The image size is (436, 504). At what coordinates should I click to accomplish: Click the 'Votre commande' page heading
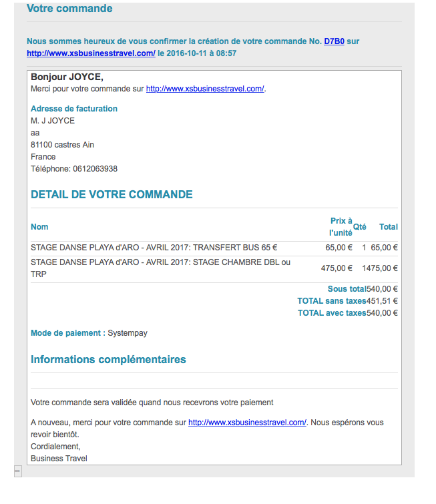(x=69, y=9)
